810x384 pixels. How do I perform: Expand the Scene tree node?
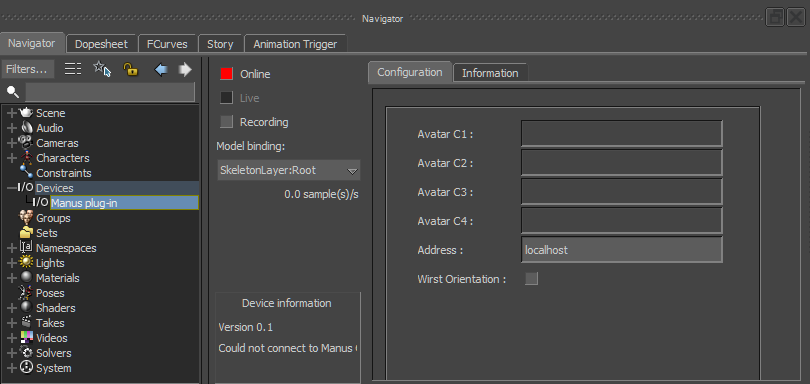[x=12, y=113]
